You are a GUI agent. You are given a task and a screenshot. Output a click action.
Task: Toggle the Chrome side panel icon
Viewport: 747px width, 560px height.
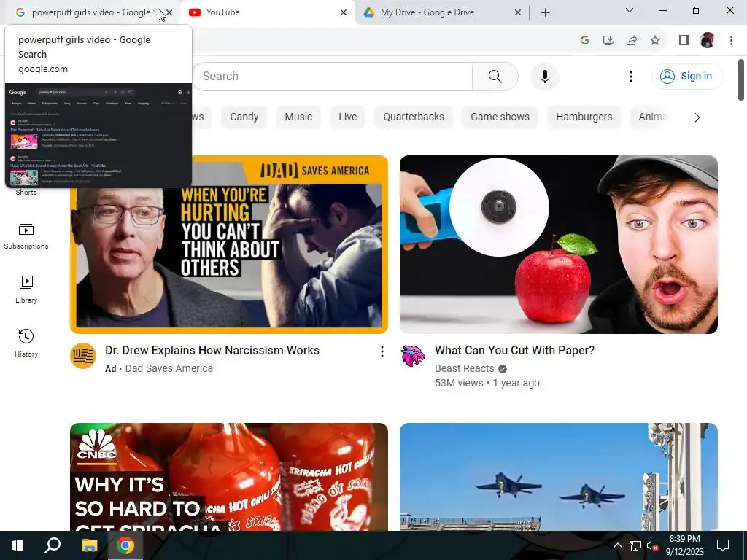pyautogui.click(x=684, y=41)
